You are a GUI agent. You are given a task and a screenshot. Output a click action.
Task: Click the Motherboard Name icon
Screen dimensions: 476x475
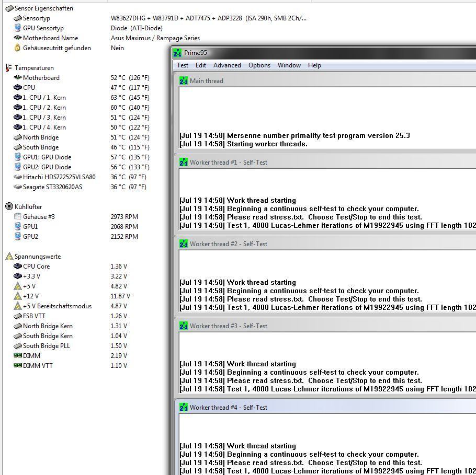pos(18,38)
